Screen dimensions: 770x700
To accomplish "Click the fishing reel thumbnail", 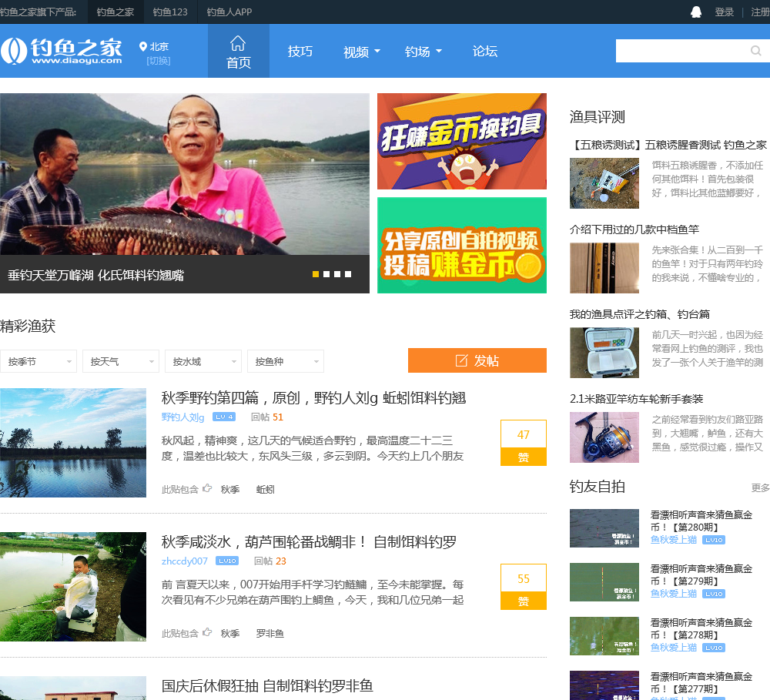I will click(x=604, y=437).
